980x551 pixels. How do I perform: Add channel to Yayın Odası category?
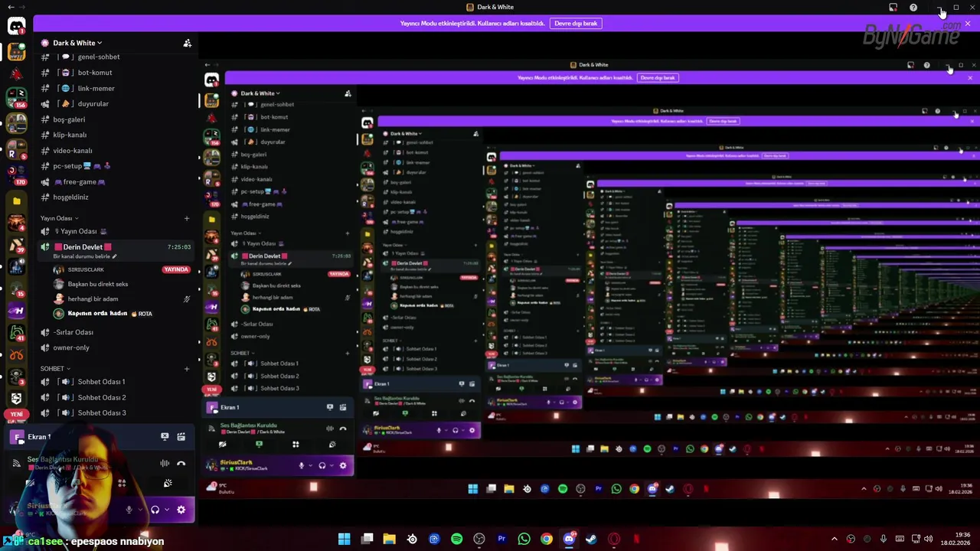186,218
